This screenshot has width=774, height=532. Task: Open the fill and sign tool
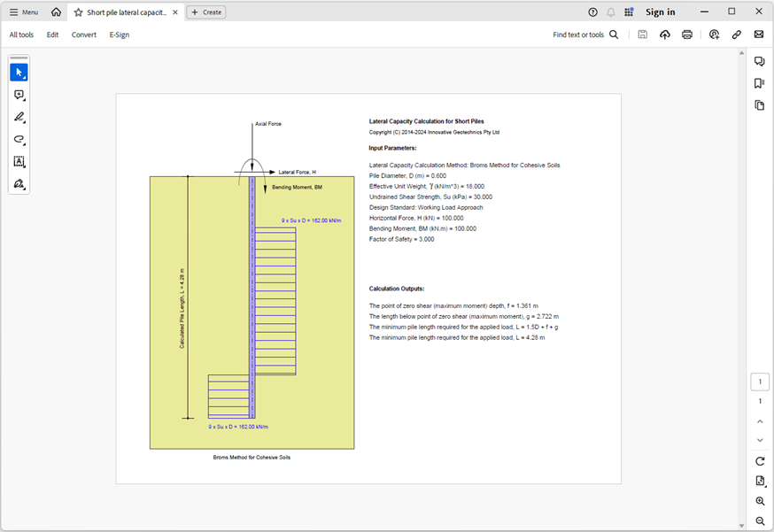point(19,184)
